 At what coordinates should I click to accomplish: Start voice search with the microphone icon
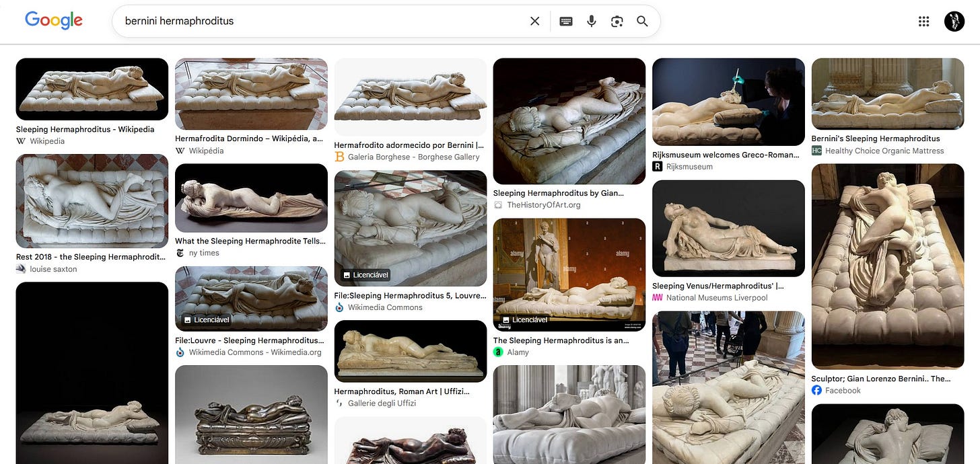tap(592, 21)
